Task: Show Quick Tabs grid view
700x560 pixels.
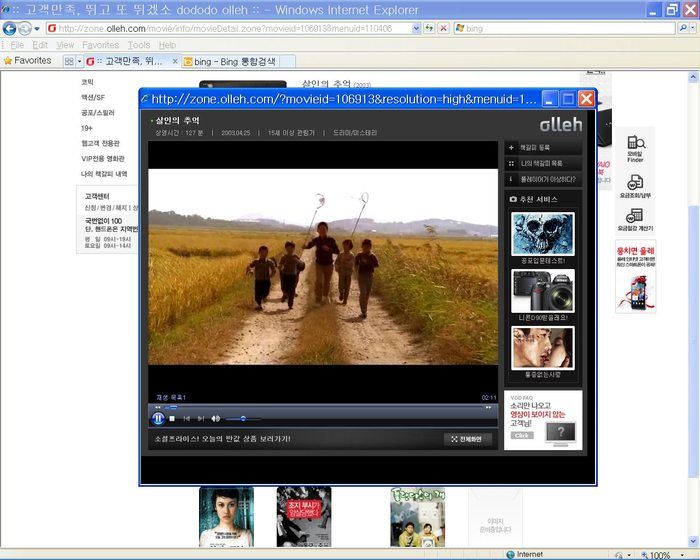Action: pyautogui.click(x=69, y=61)
